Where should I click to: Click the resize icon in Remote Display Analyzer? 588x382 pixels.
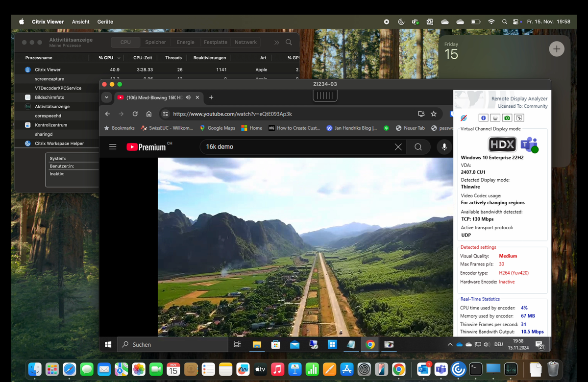(x=519, y=118)
